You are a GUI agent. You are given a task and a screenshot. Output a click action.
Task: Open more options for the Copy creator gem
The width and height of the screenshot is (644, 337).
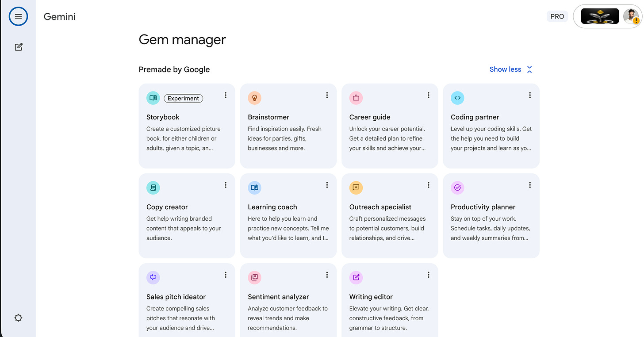226,185
